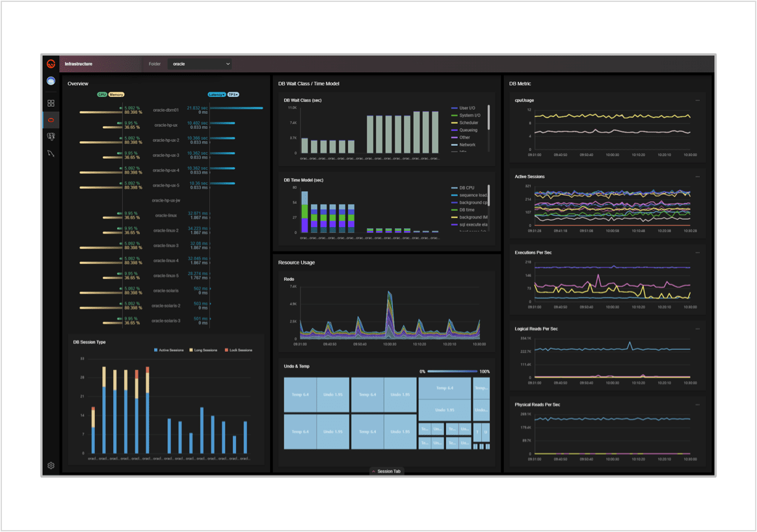Open settings gear at sidebar bottom

[51, 466]
